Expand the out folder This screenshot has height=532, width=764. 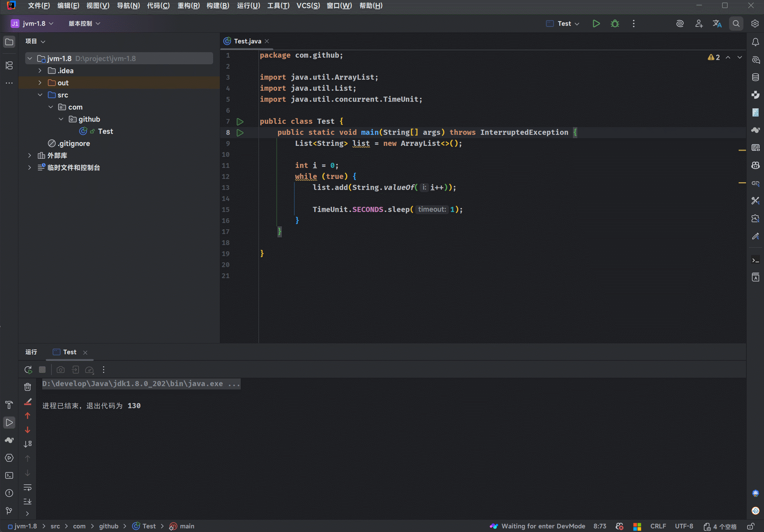click(40, 83)
